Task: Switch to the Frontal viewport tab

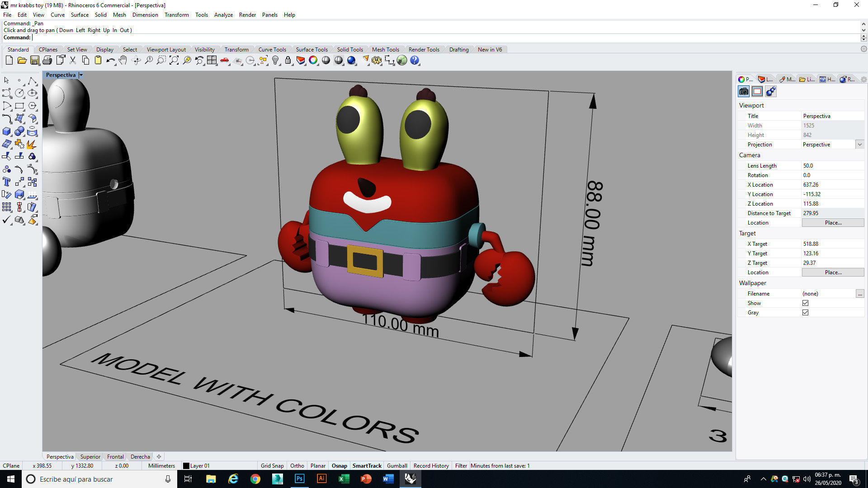Action: pyautogui.click(x=115, y=457)
